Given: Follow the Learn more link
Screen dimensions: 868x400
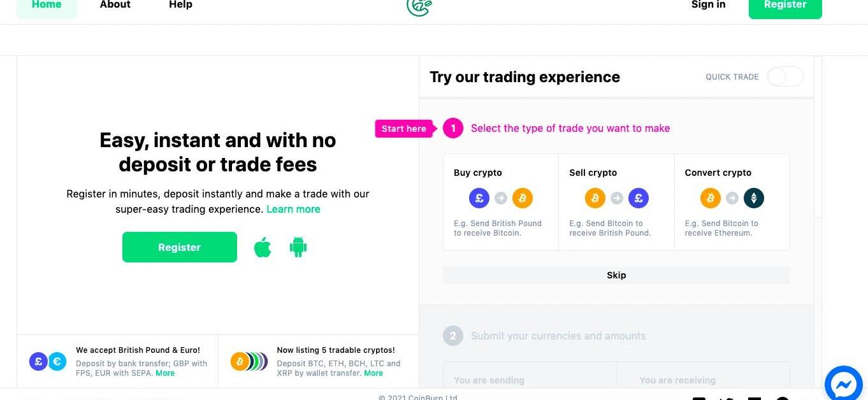Looking at the screenshot, I should coord(293,209).
